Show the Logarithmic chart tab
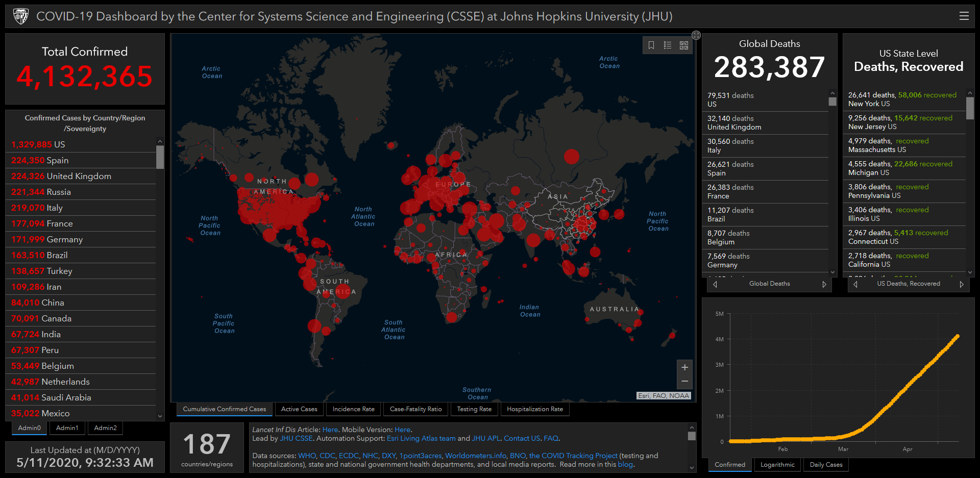Image resolution: width=980 pixels, height=478 pixels. [x=777, y=465]
